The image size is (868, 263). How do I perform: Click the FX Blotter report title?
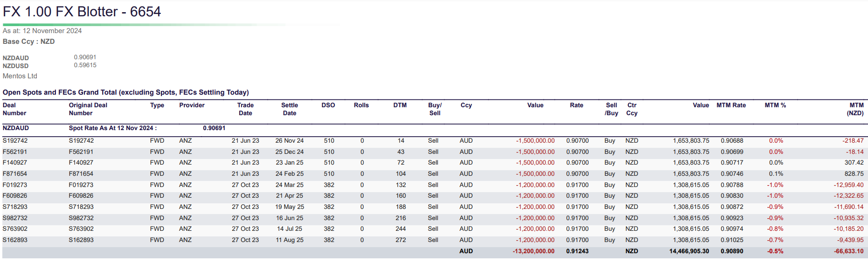tap(82, 12)
